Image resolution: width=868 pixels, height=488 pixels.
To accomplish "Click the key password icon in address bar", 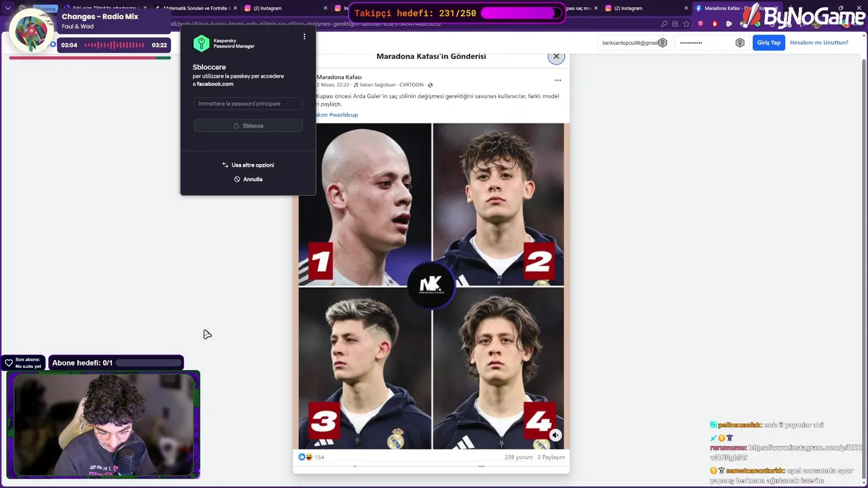I will [x=664, y=24].
